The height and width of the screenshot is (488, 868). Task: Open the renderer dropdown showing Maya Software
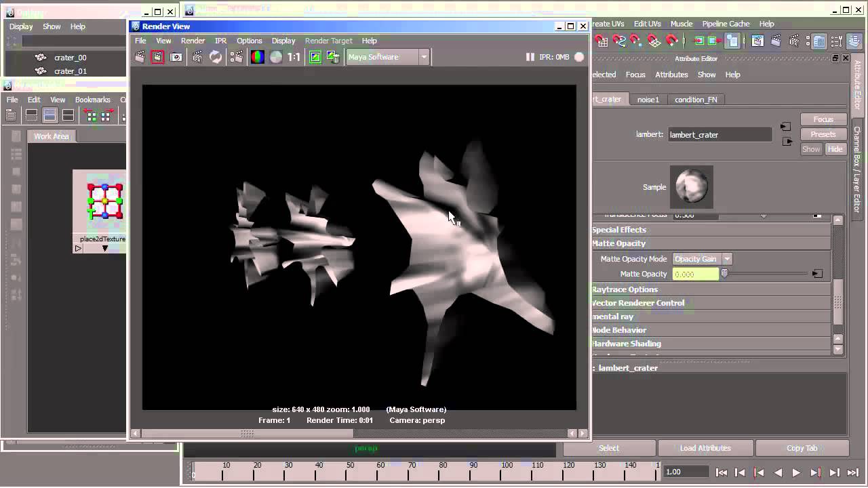coord(388,57)
